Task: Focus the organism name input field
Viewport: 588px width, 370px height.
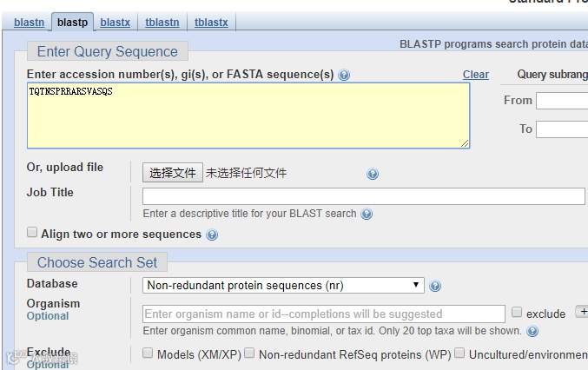Action: pos(324,314)
